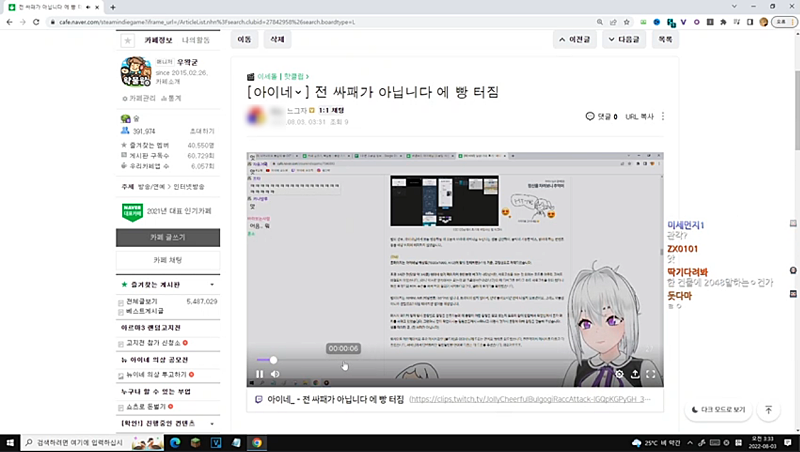This screenshot has height=452, width=800.
Task: Click the zoom magnifier icon in address bar
Action: (x=600, y=22)
